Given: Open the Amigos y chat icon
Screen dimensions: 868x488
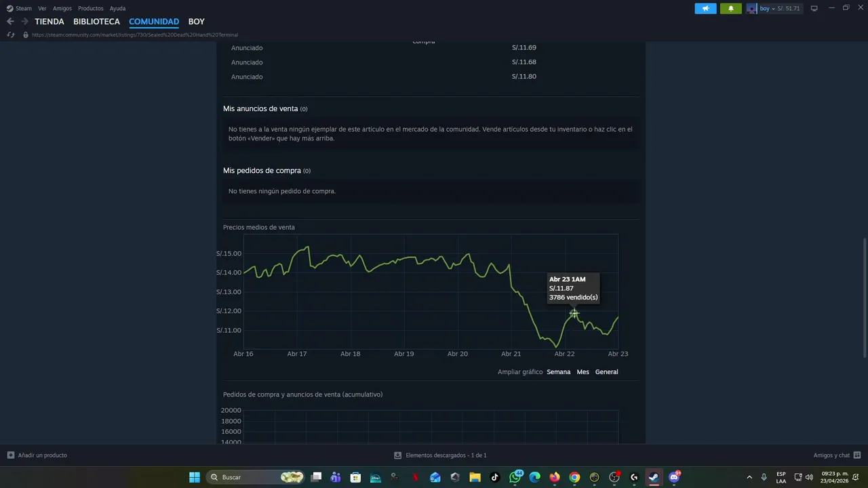Looking at the screenshot, I should coord(857,455).
